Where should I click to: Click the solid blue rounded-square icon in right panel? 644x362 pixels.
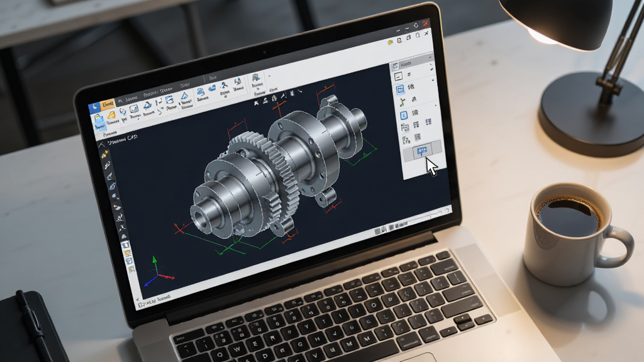click(404, 116)
